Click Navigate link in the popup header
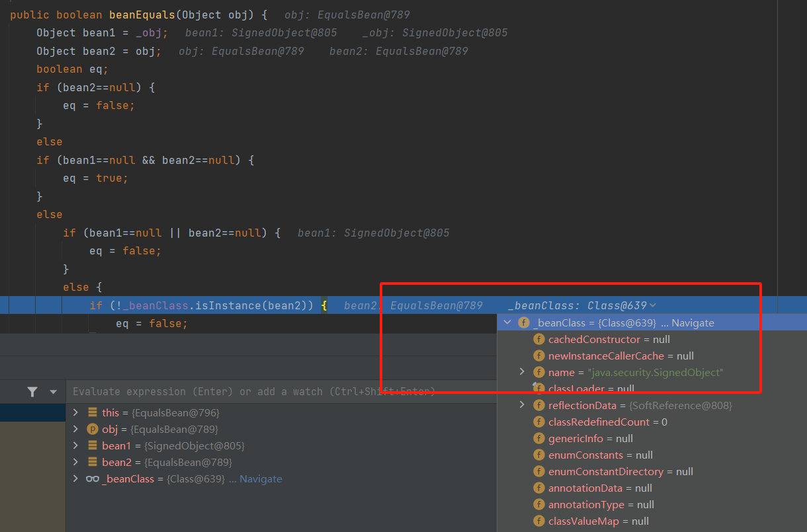 point(693,323)
